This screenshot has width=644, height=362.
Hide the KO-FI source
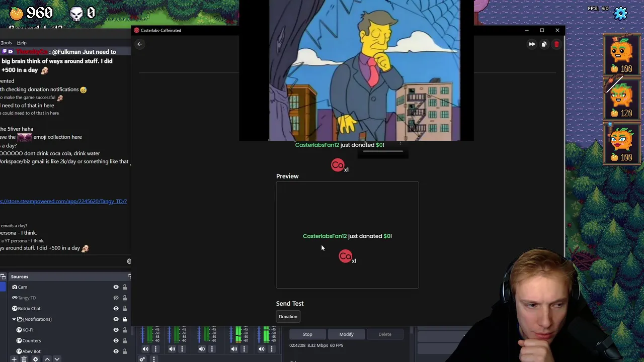click(x=116, y=330)
